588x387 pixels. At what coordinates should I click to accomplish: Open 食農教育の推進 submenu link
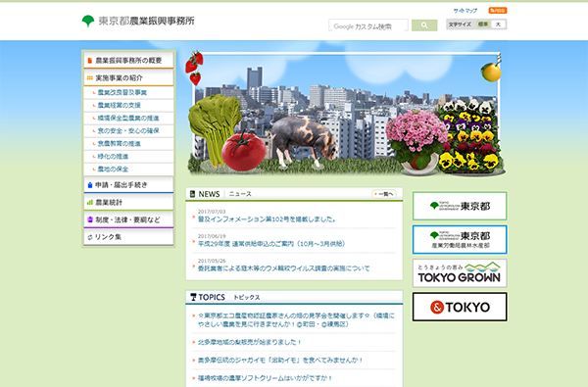120,143
